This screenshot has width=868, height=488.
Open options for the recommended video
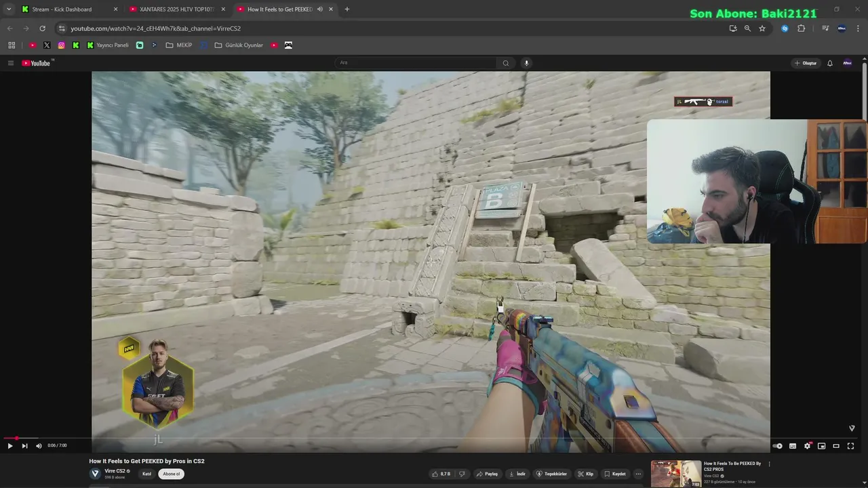tap(769, 464)
